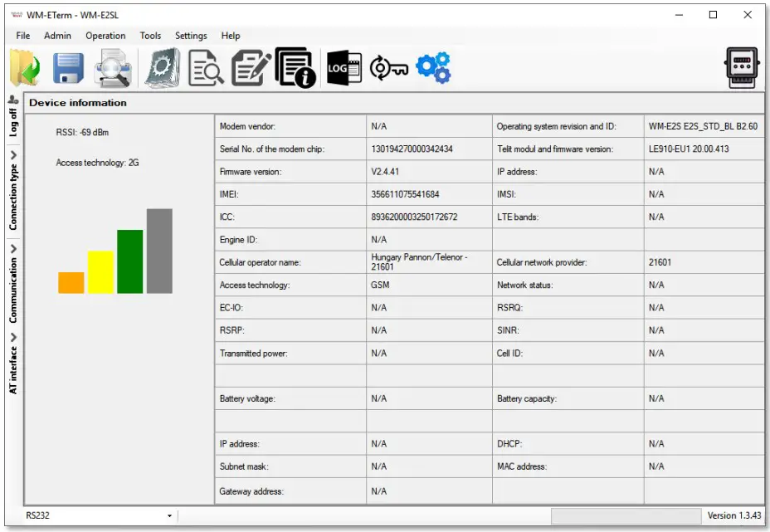Click the Engine ID label

click(x=239, y=240)
